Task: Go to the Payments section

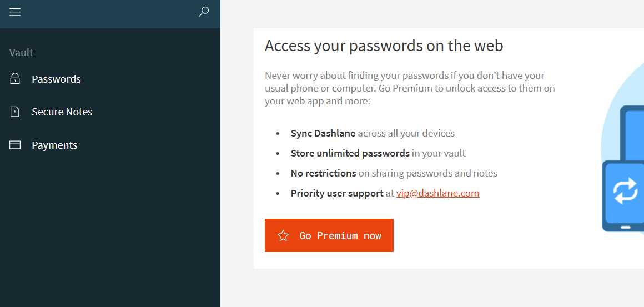Action: pyautogui.click(x=54, y=145)
